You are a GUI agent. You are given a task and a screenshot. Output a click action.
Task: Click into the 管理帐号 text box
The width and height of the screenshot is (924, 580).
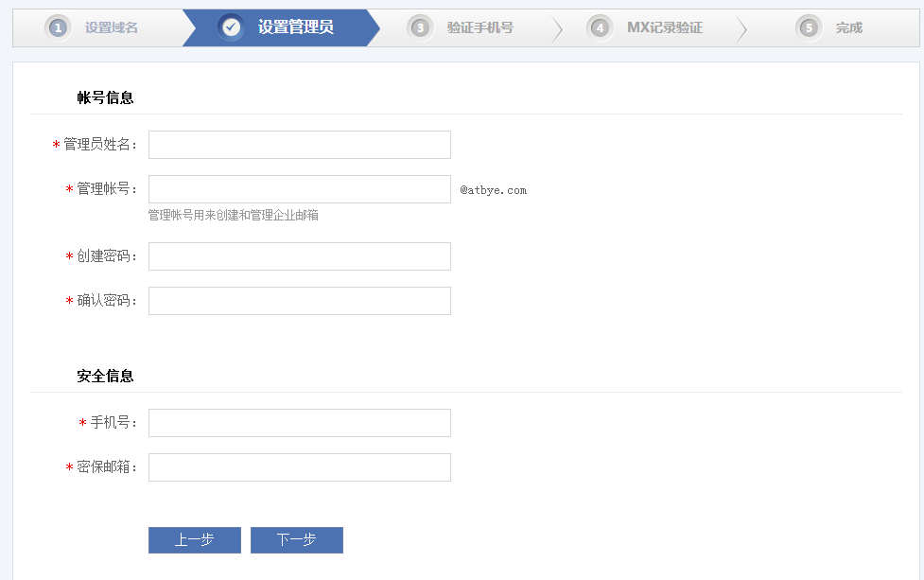pos(299,189)
